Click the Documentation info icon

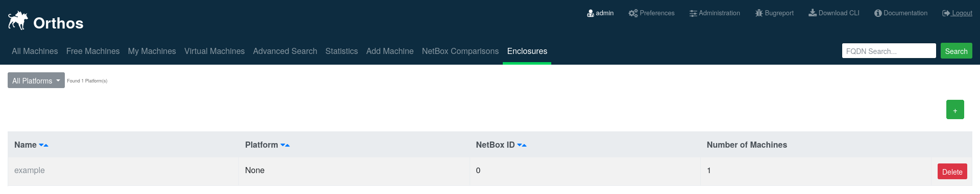[x=878, y=13]
